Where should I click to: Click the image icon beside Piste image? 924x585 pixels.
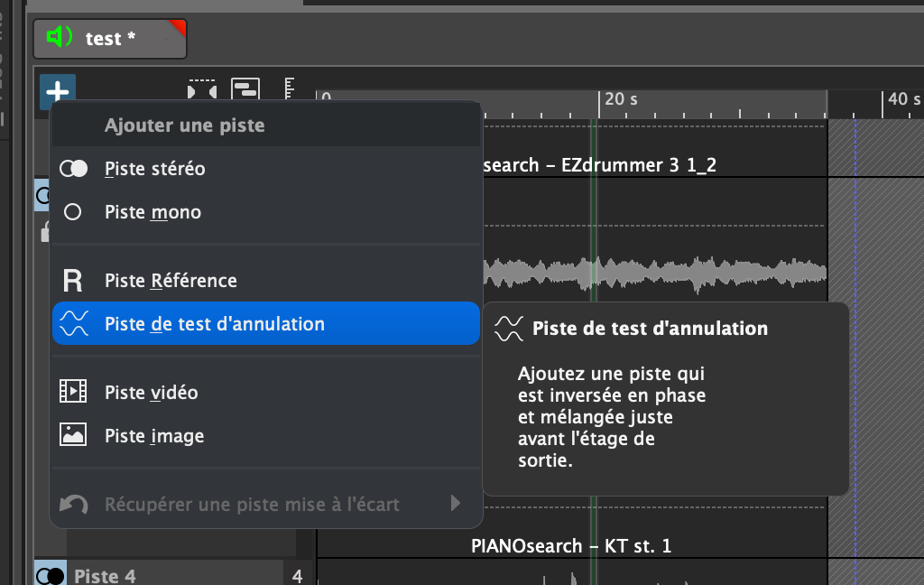click(73, 435)
